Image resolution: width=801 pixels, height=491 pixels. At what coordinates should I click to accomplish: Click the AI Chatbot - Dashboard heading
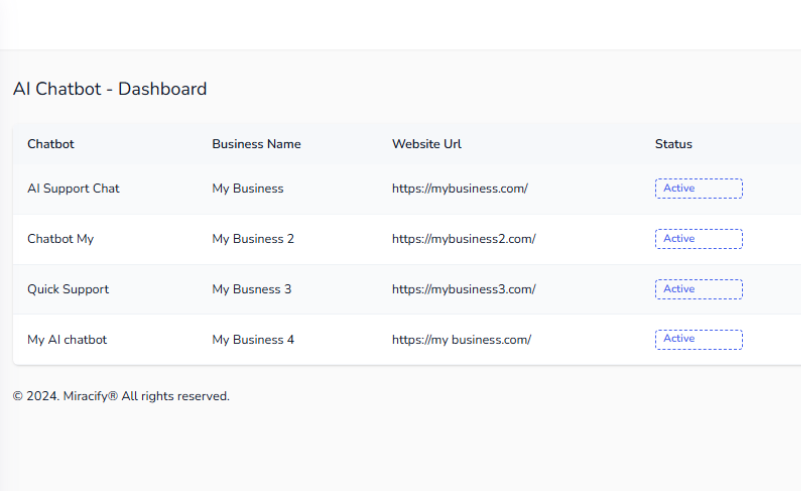click(x=110, y=89)
